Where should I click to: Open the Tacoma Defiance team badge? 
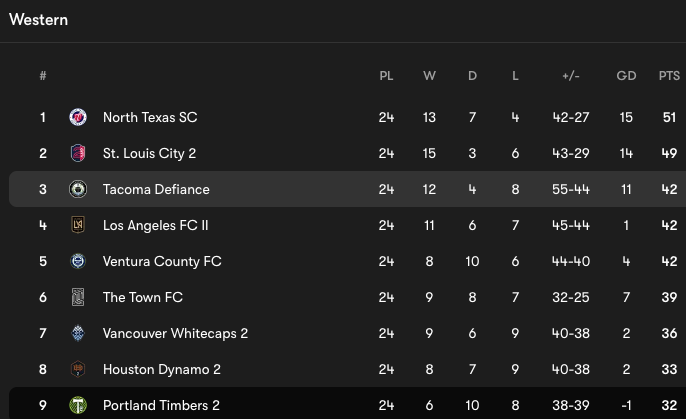78,189
